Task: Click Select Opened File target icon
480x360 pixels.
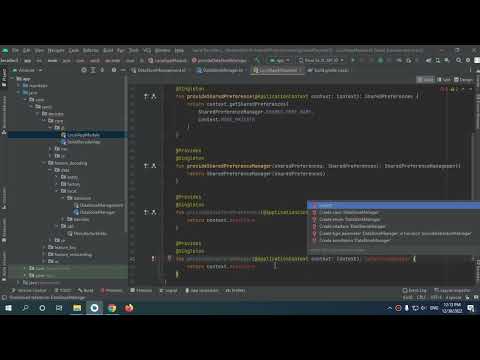Action: point(84,70)
